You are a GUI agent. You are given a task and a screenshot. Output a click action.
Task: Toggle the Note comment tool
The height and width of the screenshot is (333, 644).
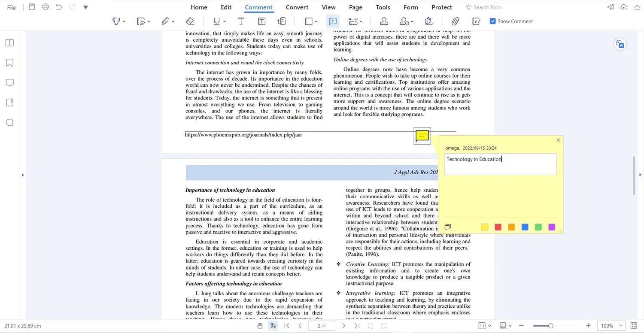[333, 21]
